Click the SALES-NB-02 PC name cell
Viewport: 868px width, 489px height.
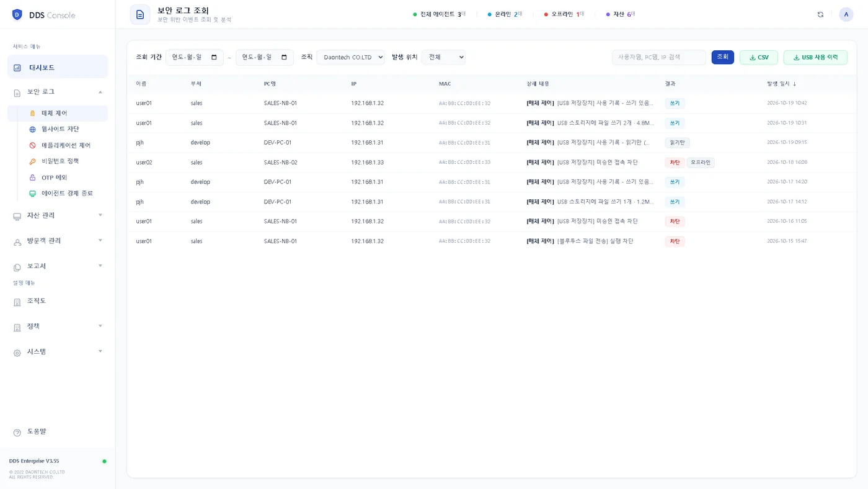281,163
